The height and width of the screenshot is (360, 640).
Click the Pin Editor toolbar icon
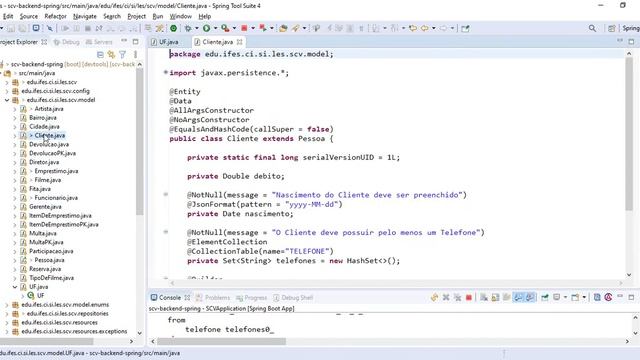click(465, 28)
